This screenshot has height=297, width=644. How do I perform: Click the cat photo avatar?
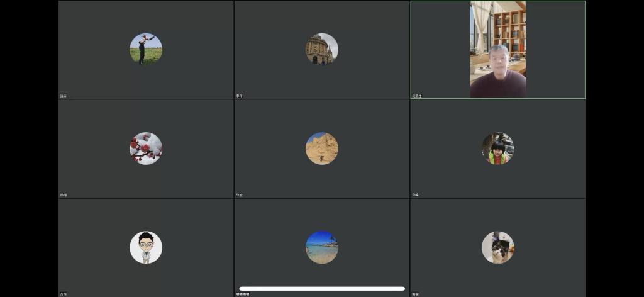pyautogui.click(x=497, y=247)
